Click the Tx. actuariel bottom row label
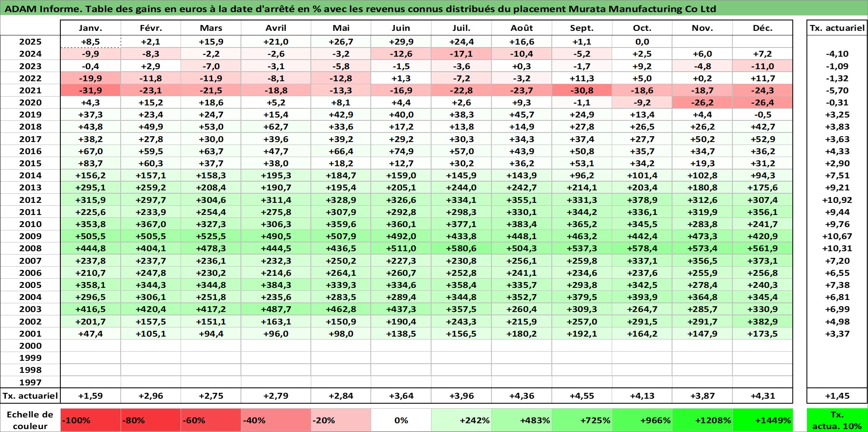 click(x=30, y=396)
